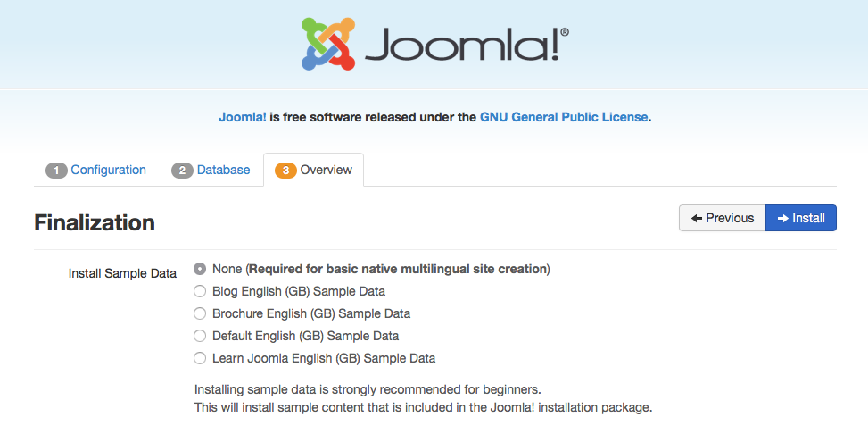The height and width of the screenshot is (434, 868).
Task: Open the Joomla! link in license notice
Action: coord(243,118)
